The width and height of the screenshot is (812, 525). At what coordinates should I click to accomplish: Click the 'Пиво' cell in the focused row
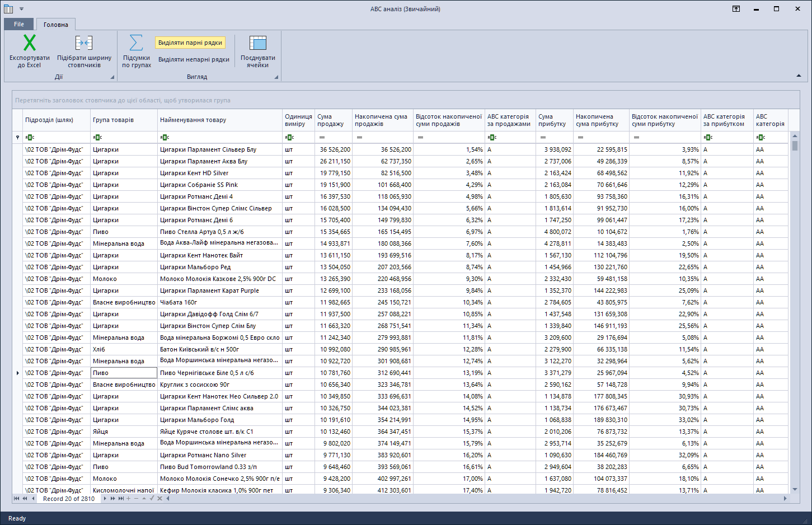click(124, 373)
